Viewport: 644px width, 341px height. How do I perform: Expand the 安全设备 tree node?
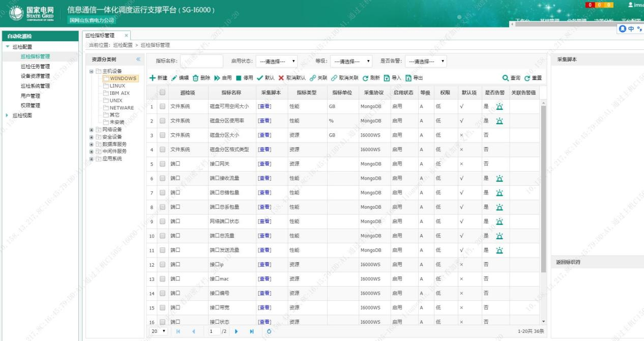[x=92, y=137]
